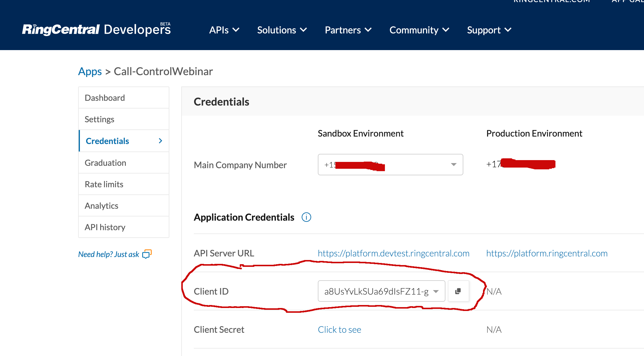The width and height of the screenshot is (644, 356).
Task: Click the Production API Server URL link
Action: click(547, 253)
